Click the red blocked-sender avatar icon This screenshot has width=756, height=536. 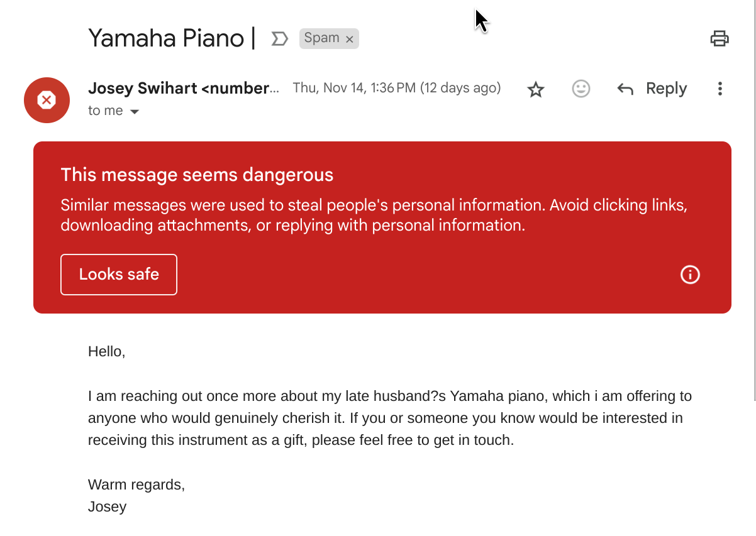pos(47,100)
